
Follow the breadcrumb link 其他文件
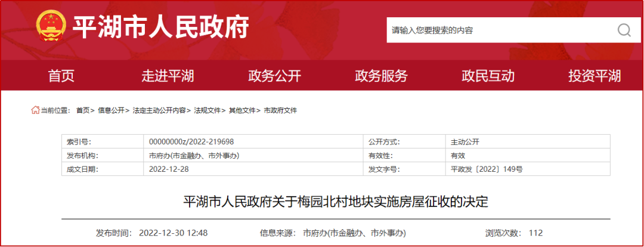[x=242, y=110]
